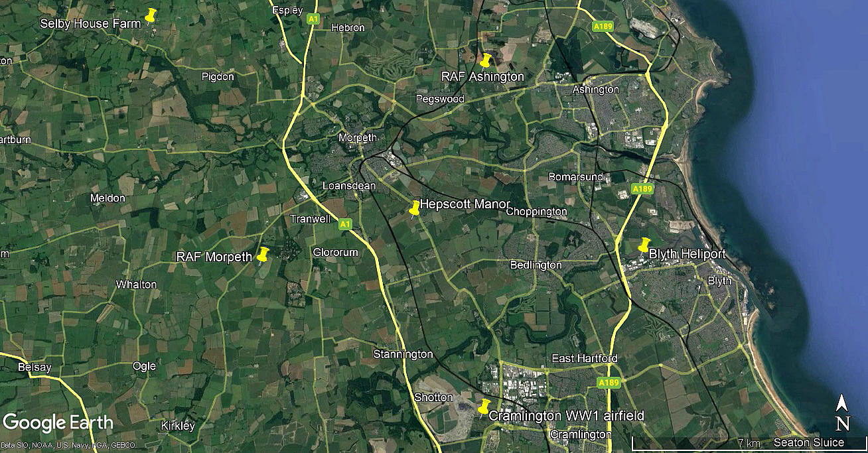This screenshot has height=453, width=868.
Task: Click the Google Earth logo
Action: (58, 422)
